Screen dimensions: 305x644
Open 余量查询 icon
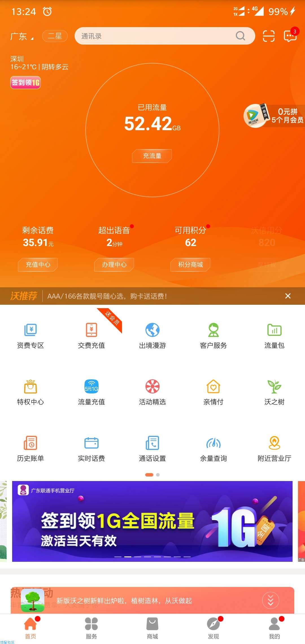click(213, 443)
